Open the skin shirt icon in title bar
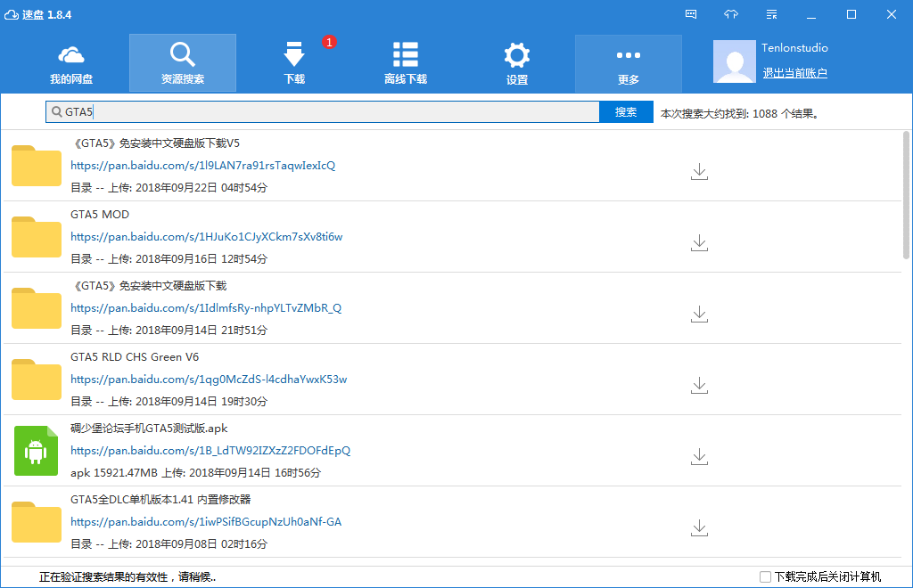Viewport: 913px width, 588px height. (x=731, y=14)
